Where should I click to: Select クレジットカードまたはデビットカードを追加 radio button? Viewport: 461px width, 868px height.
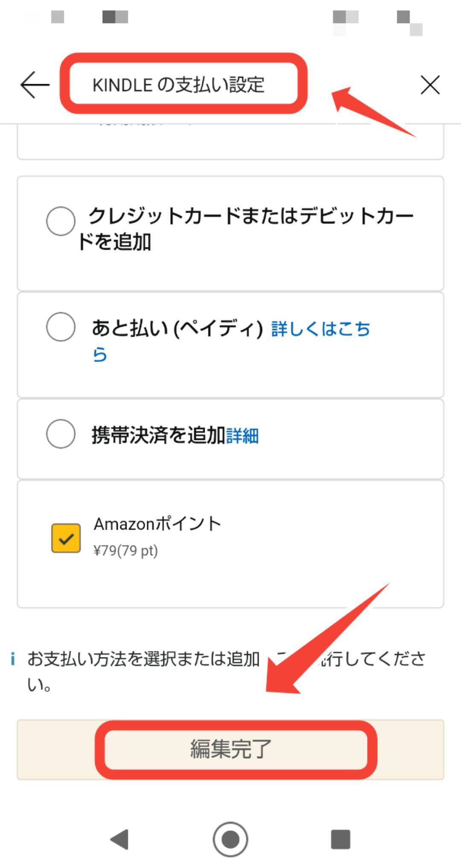click(x=61, y=221)
